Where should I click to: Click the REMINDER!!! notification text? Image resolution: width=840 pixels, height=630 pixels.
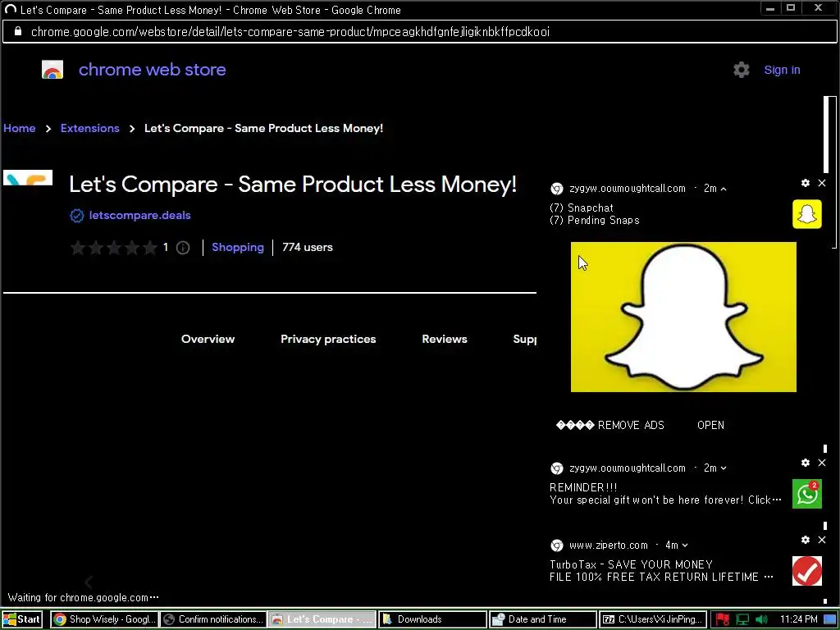(x=583, y=487)
